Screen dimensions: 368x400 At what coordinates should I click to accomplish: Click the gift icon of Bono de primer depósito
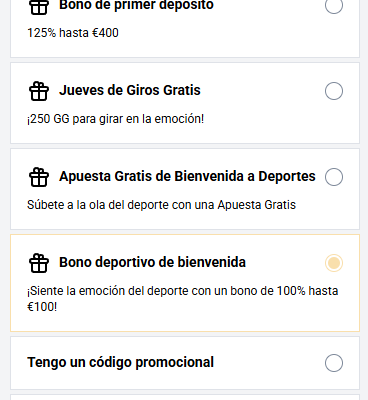click(x=39, y=7)
